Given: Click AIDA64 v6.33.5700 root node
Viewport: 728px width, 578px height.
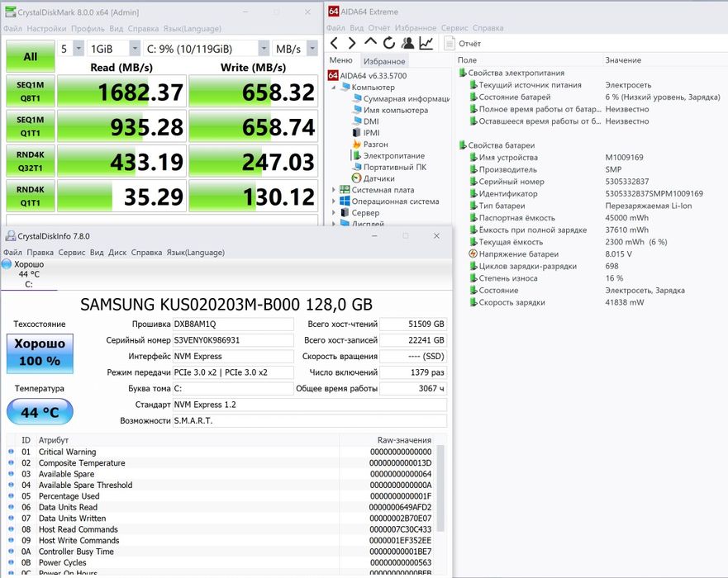Looking at the screenshot, I should [x=367, y=76].
